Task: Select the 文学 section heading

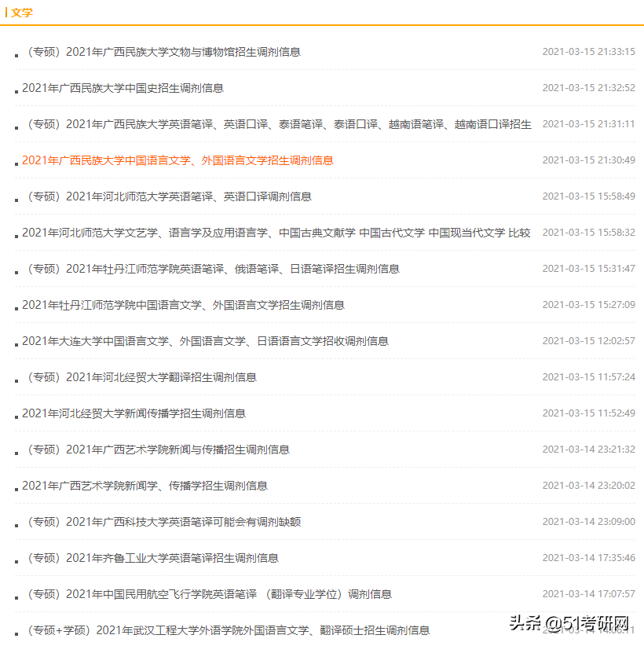Action: pos(24,13)
